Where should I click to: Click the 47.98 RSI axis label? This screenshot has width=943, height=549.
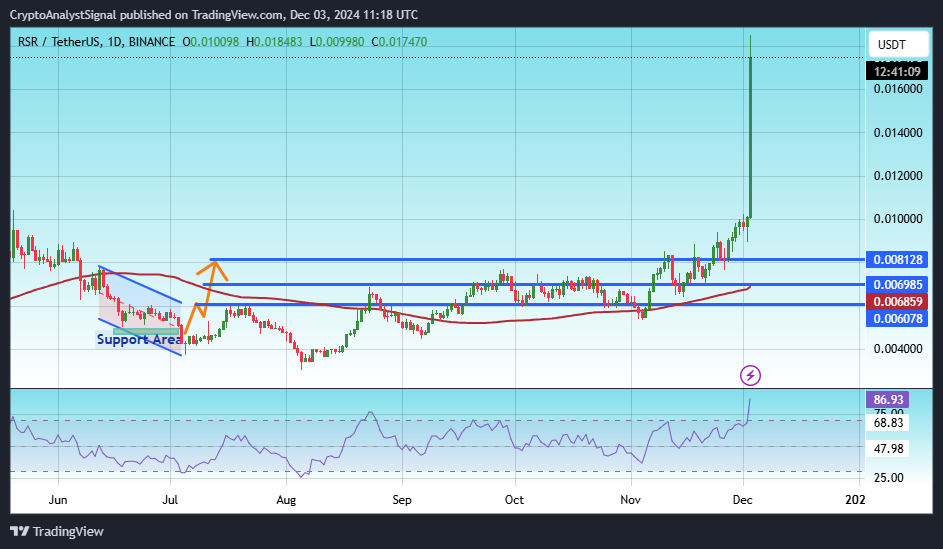pos(888,449)
